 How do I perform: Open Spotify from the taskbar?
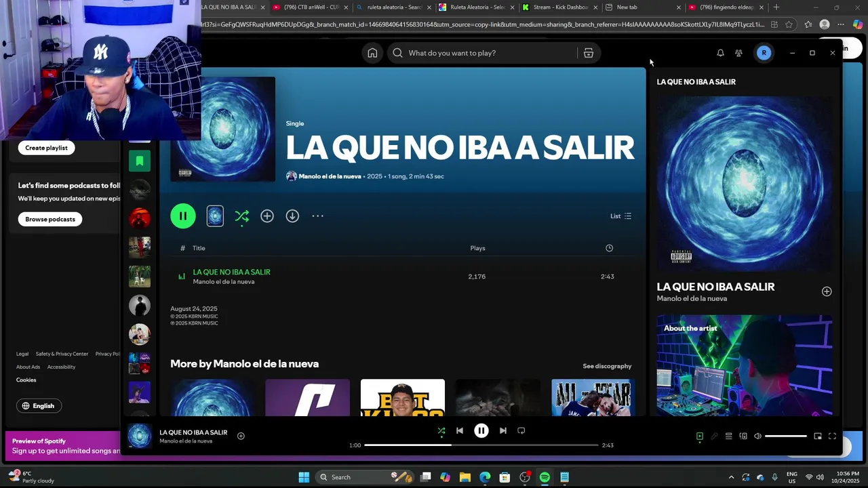point(545,477)
